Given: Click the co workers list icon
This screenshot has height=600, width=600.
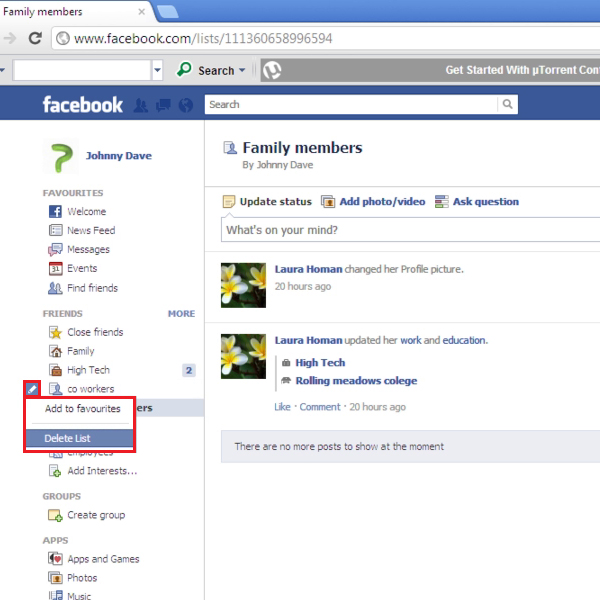Looking at the screenshot, I should [55, 389].
